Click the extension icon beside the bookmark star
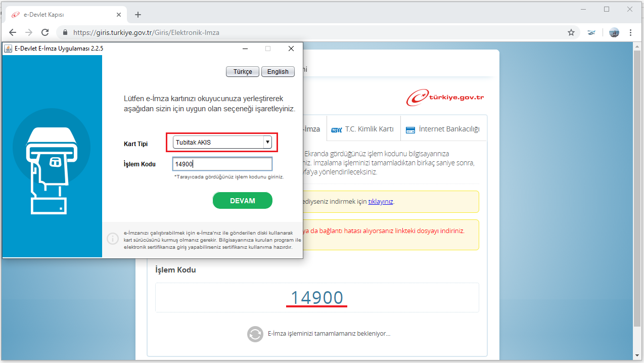Image resolution: width=644 pixels, height=363 pixels. [x=591, y=32]
